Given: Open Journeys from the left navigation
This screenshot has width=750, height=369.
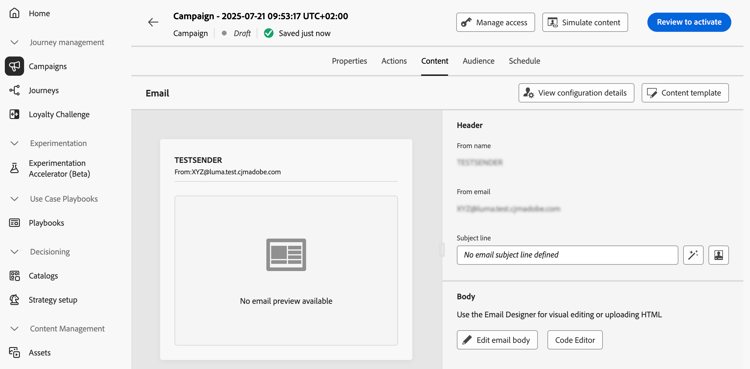Looking at the screenshot, I should (44, 90).
